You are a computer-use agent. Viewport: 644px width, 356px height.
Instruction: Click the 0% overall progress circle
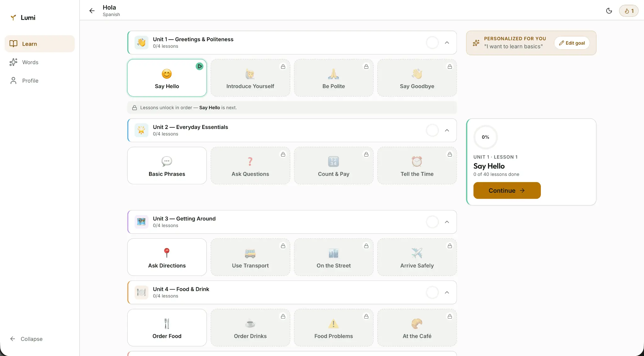click(x=486, y=137)
